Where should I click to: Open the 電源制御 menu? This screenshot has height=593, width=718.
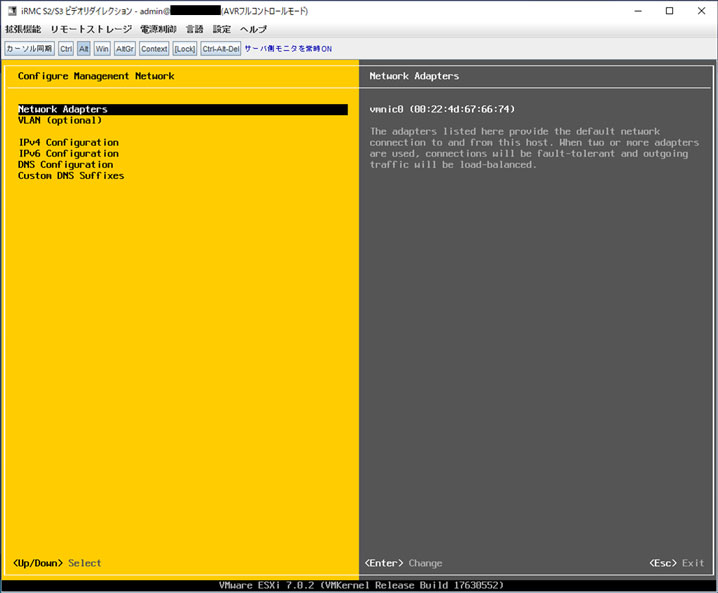coord(158,29)
